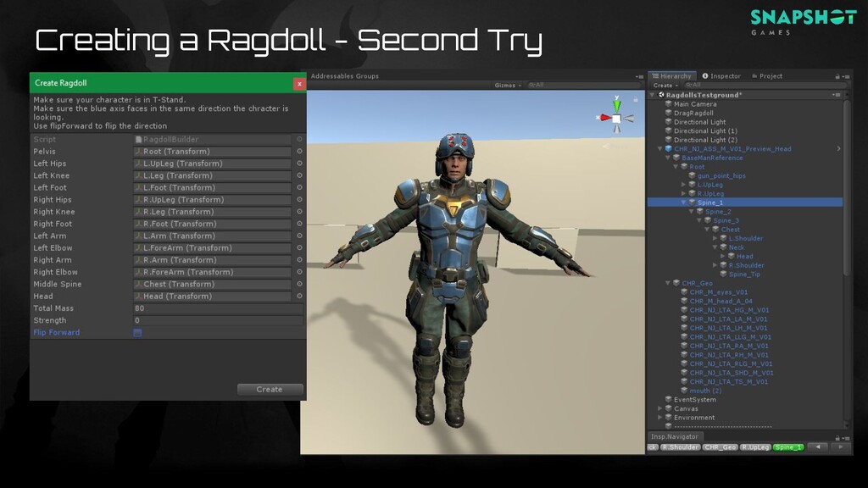Collapse CHR_NJ_ASS_M_V01_Preview_Head in hierarchy

point(659,149)
